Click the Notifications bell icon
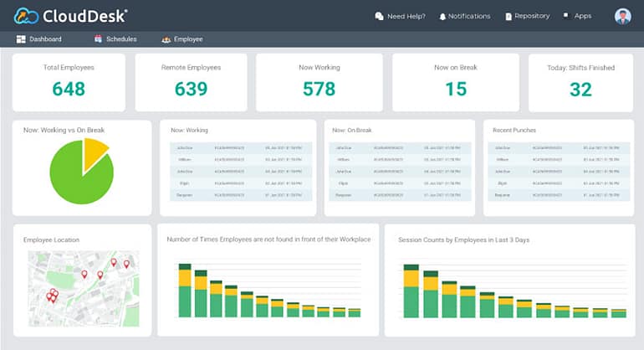The image size is (644, 350). coord(442,16)
